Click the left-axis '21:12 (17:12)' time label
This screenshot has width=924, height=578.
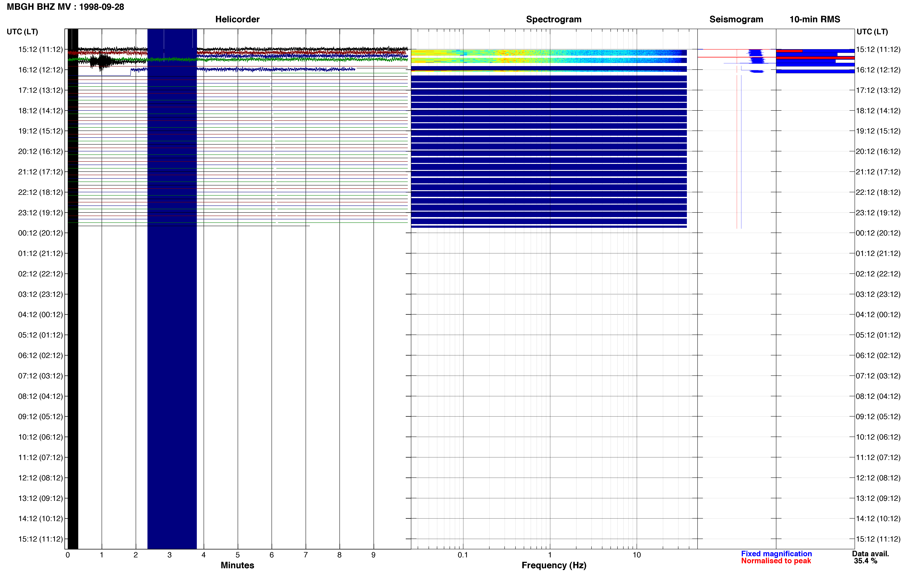coord(41,172)
